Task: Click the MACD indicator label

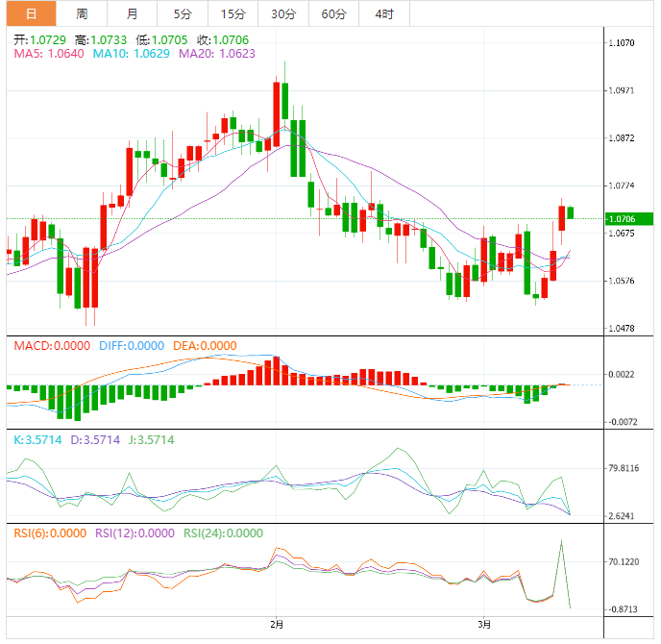Action: pyautogui.click(x=51, y=346)
